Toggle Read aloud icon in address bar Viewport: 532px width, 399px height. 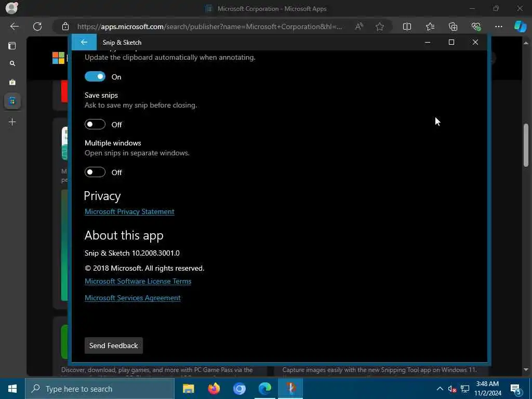[x=359, y=26]
